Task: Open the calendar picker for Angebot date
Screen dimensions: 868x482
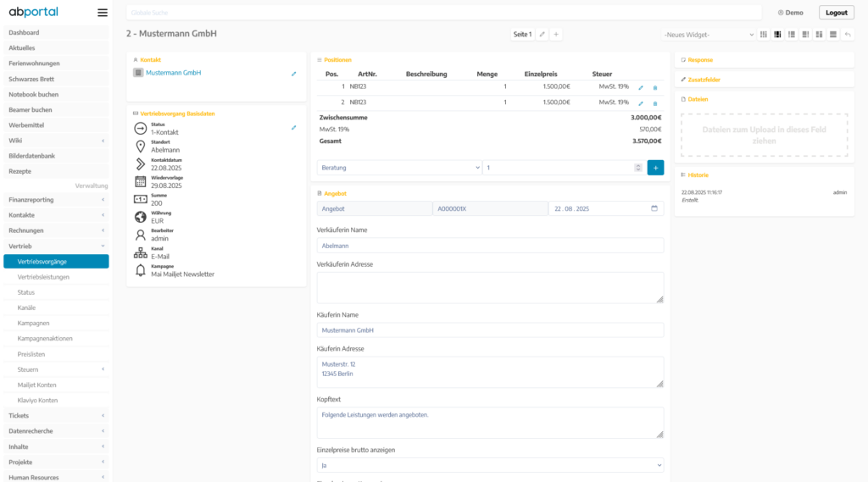Action: (654, 208)
